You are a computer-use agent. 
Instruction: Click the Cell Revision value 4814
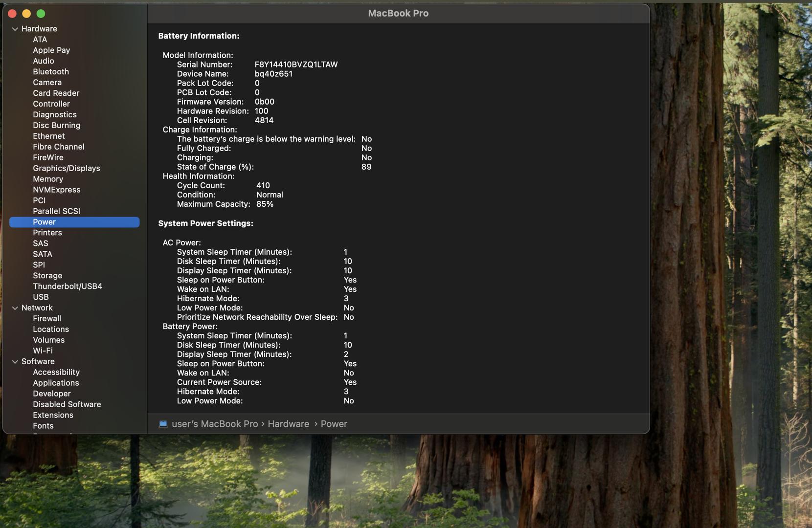click(x=264, y=120)
